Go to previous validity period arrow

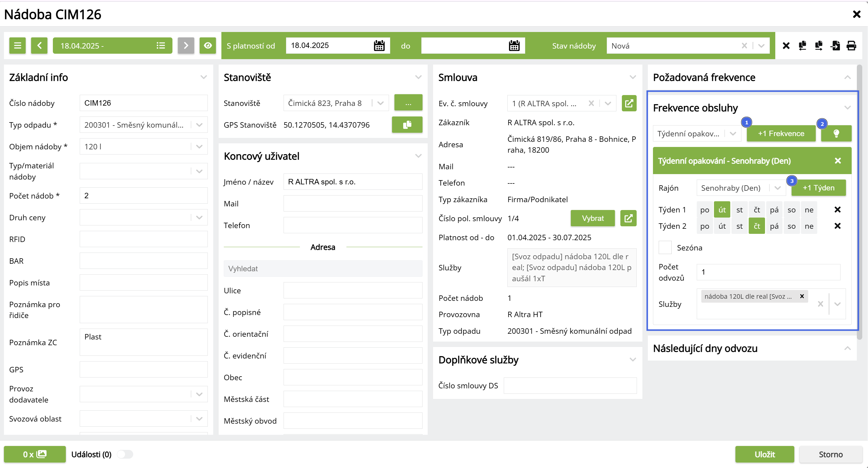click(39, 46)
